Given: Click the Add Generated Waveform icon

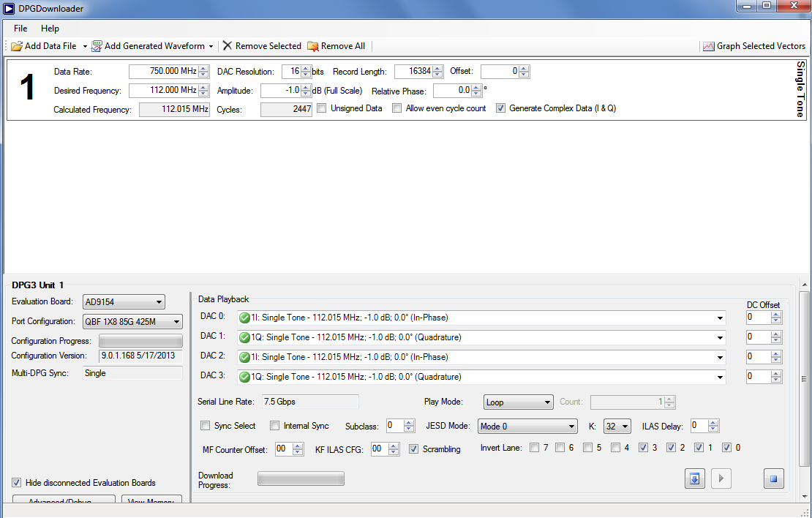Looking at the screenshot, I should (97, 46).
